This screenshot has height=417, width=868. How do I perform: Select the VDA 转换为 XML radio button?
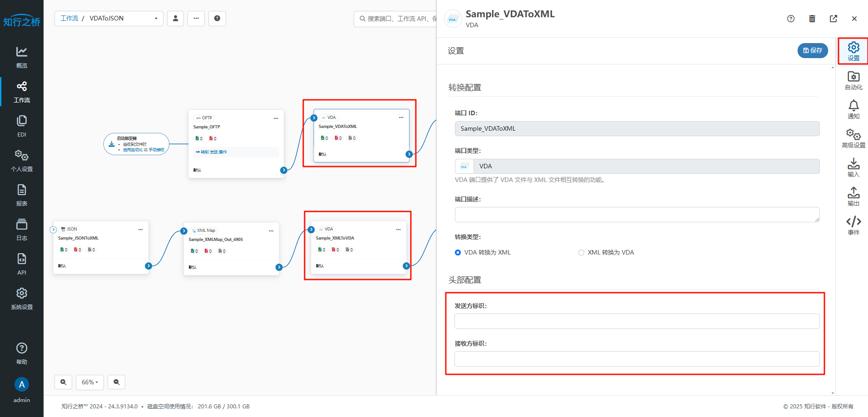click(x=458, y=253)
